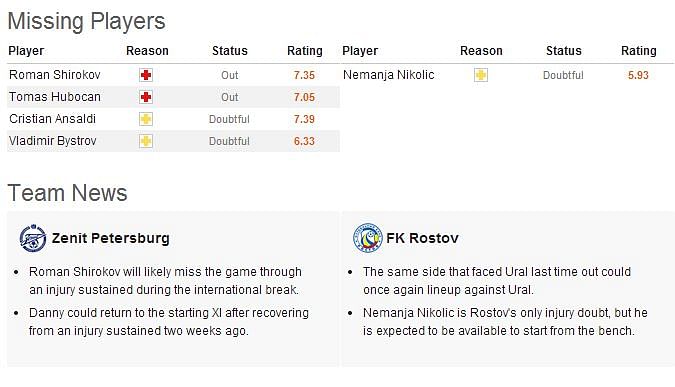Click the Zenit Petersburg club crest
Image resolution: width=675 pixels, height=387 pixels.
point(33,238)
